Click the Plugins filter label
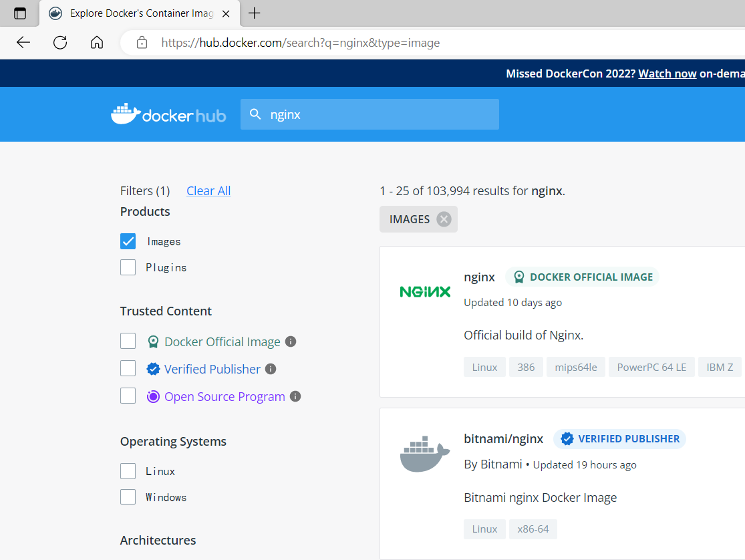Viewport: 745px width, 560px height. 166,268
